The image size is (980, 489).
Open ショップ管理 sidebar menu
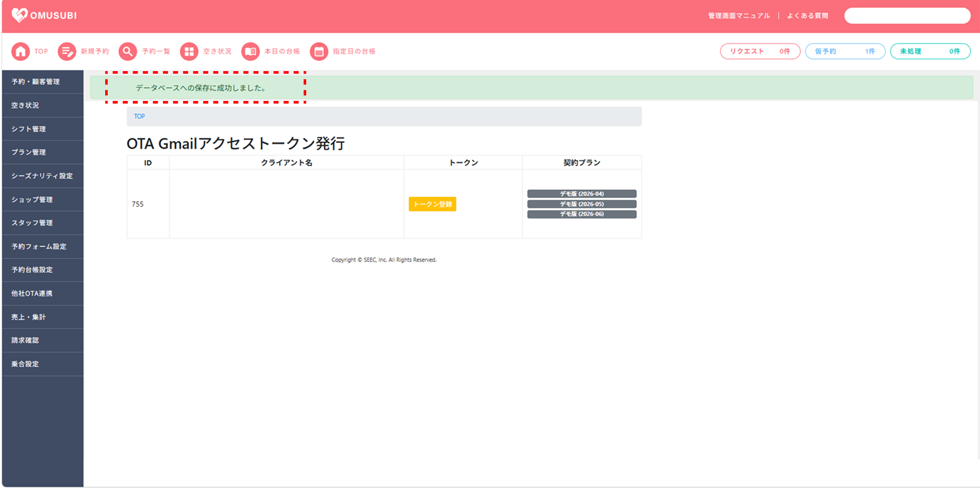click(x=43, y=200)
